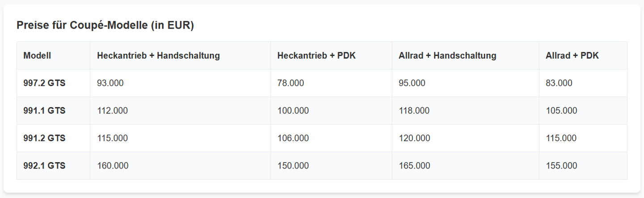Click the 95.000 price cell
Screen dimensions: 644x198
click(x=466, y=83)
